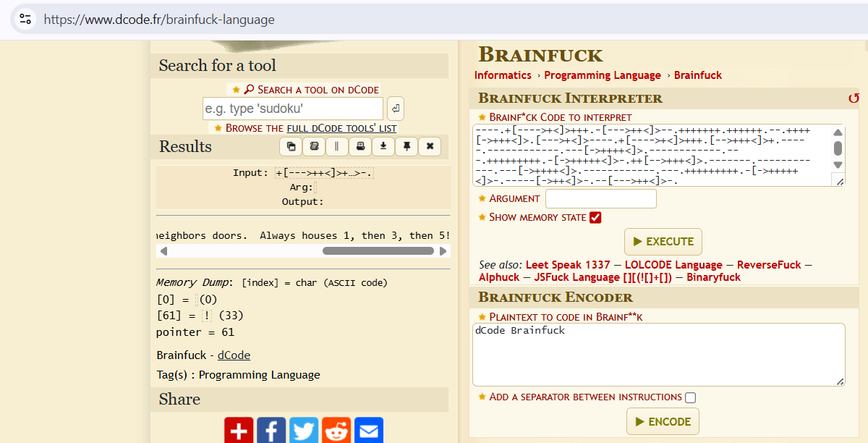
Task: Click the refresh icon near Brainfuck Interpreter
Action: tap(854, 98)
